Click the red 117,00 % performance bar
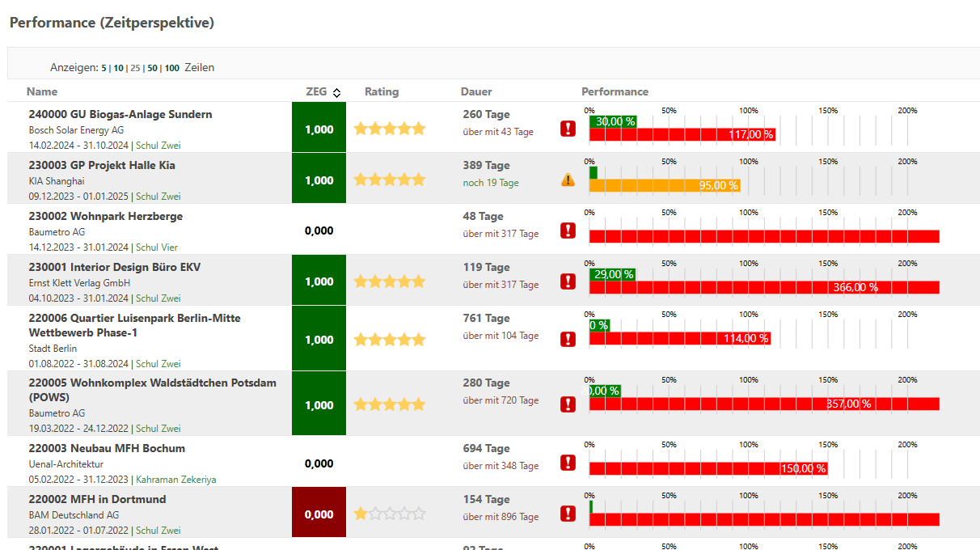Screen dimensions: 980x550 click(x=682, y=134)
